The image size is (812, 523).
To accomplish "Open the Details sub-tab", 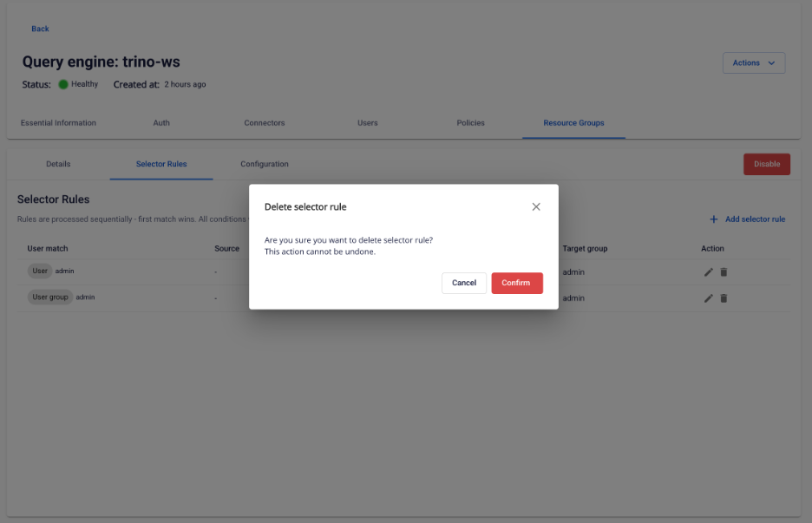I will [58, 164].
